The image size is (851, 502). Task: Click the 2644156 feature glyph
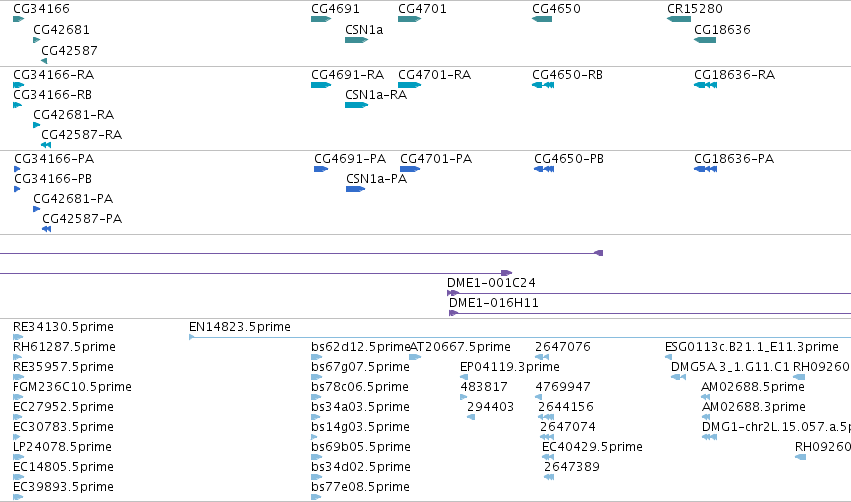click(x=546, y=417)
